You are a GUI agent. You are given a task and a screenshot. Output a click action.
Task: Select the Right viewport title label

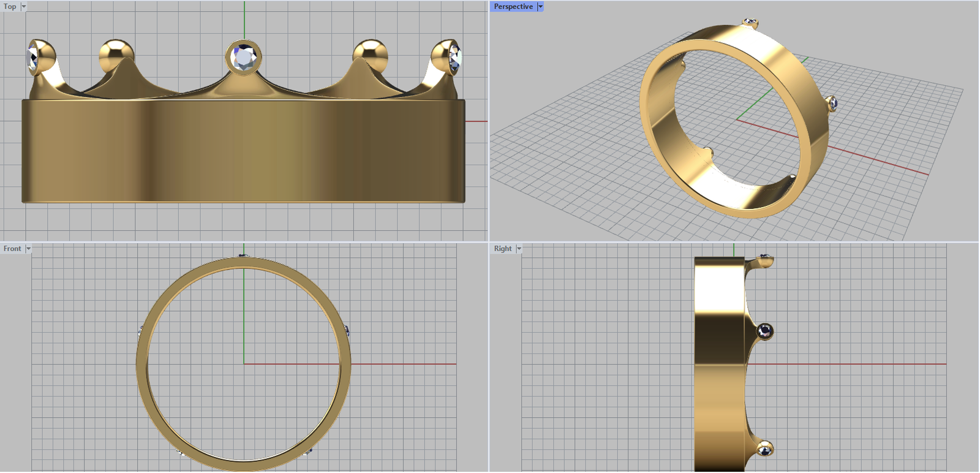(503, 249)
